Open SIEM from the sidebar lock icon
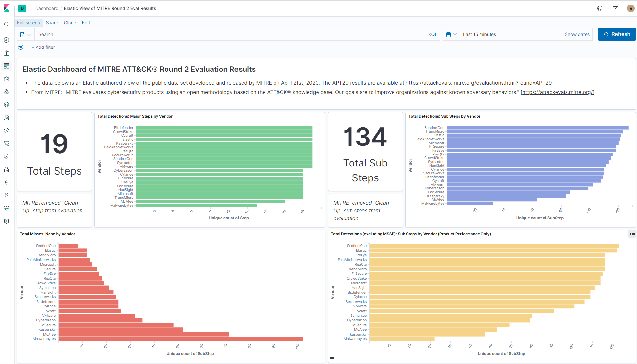 coord(6,169)
